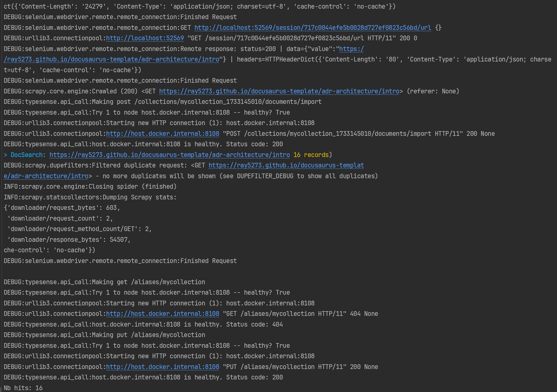Click localhost:52569 link in urllib3 GET line
The width and height of the screenshot is (557, 392).
tap(145, 38)
